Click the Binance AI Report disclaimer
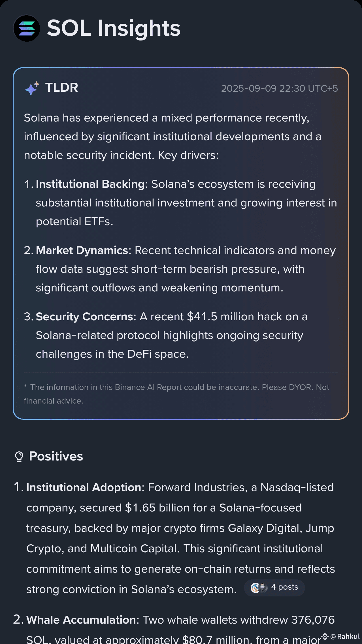This screenshot has height=644, width=362. (176, 394)
